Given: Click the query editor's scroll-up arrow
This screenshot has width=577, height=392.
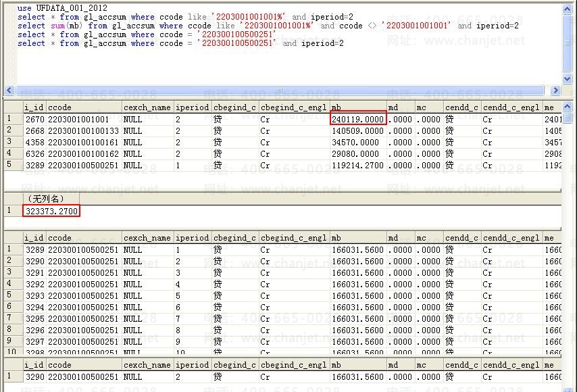Looking at the screenshot, I should point(566,9).
